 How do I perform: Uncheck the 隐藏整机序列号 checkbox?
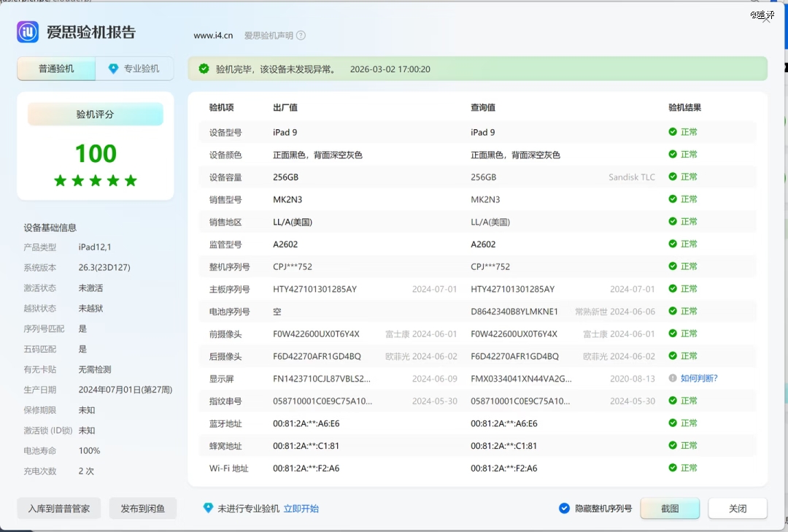coord(563,509)
